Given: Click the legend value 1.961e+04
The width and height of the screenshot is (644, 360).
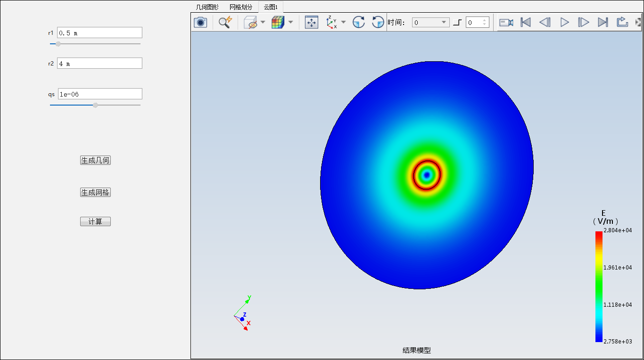Looking at the screenshot, I should pyautogui.click(x=618, y=268).
